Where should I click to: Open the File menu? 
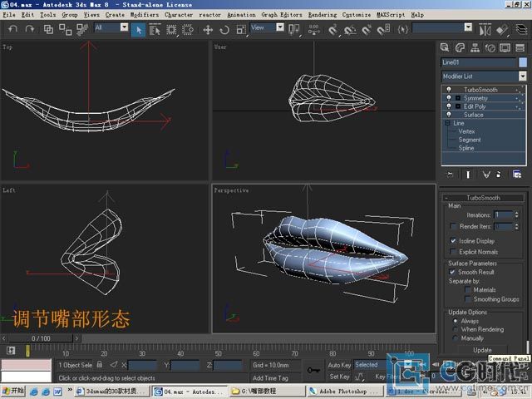[9, 15]
